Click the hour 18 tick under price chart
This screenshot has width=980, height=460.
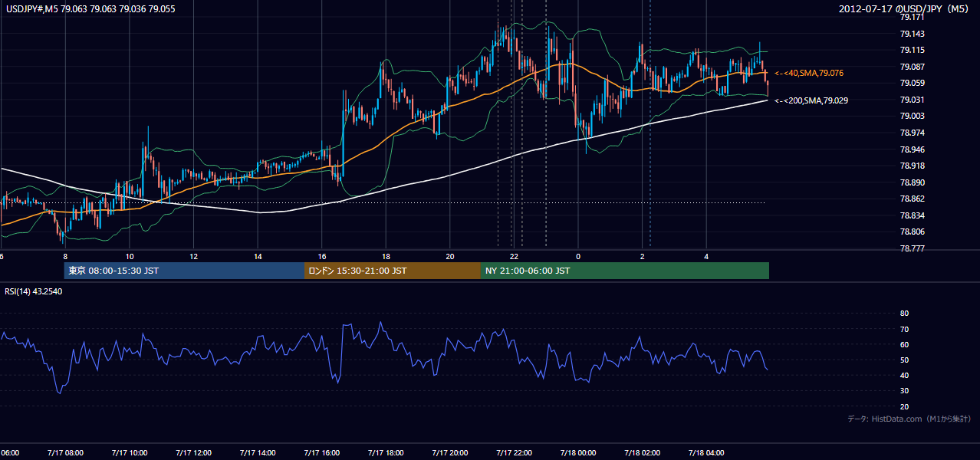[386, 257]
